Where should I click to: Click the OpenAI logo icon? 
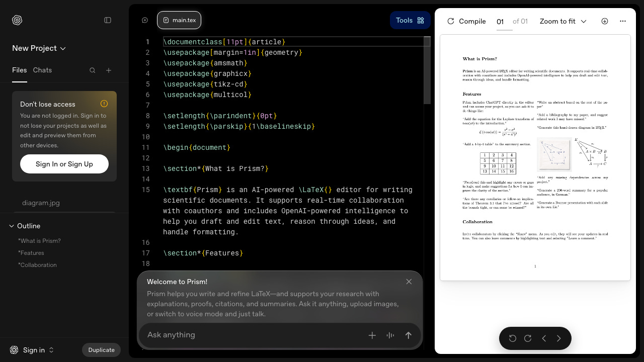(17, 20)
